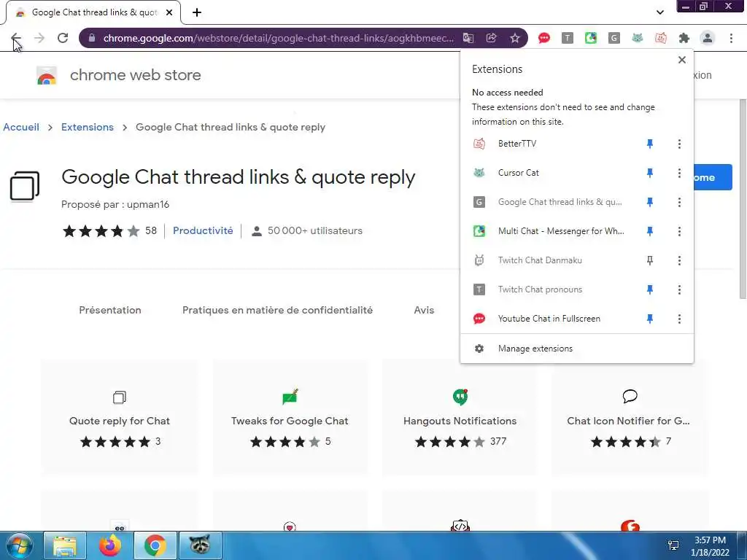Click the Google Chat thread links toolbar icon
Image resolution: width=747 pixels, height=560 pixels.
pos(614,38)
